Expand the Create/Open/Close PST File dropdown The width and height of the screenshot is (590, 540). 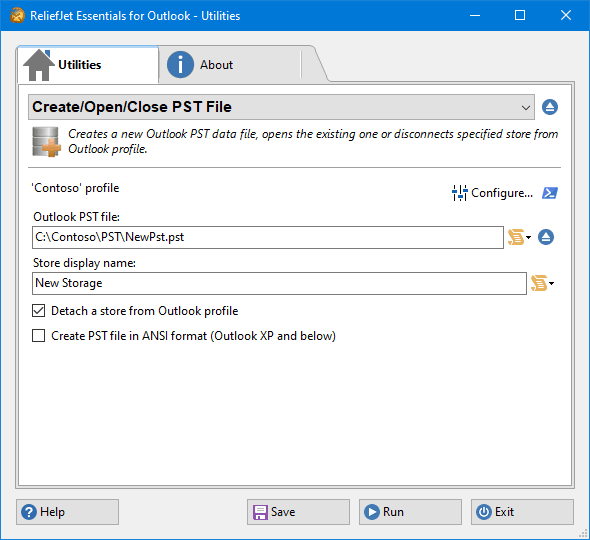[281, 107]
